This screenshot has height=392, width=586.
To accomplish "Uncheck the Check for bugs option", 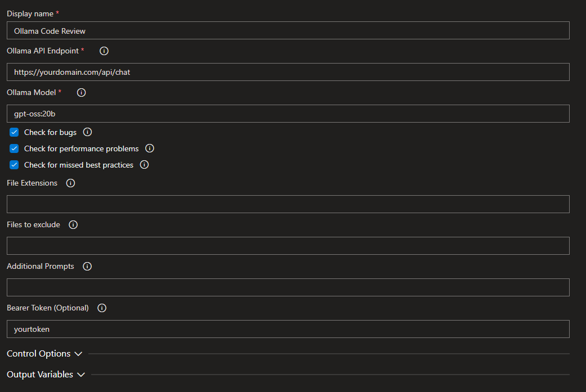I will (14, 132).
